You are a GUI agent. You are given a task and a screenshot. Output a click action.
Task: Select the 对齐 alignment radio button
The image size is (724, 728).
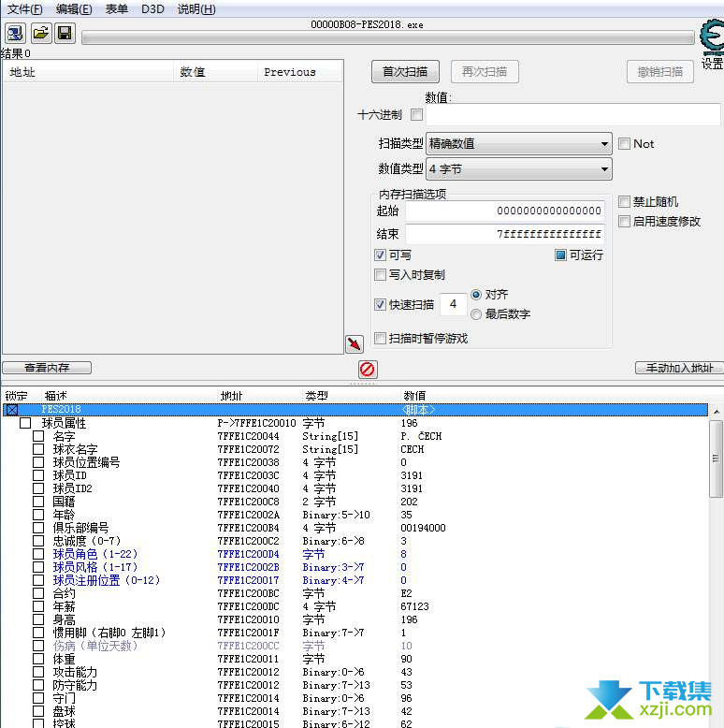point(476,295)
